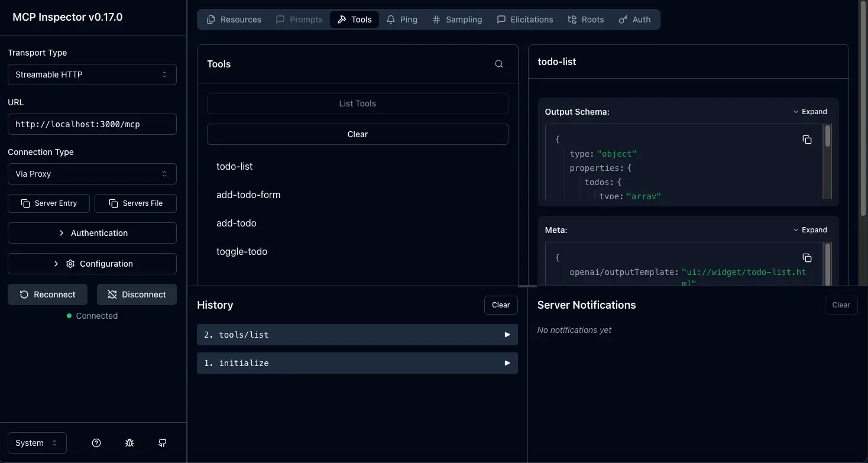The height and width of the screenshot is (463, 868).
Task: Open the Ping tab
Action: [x=402, y=20]
